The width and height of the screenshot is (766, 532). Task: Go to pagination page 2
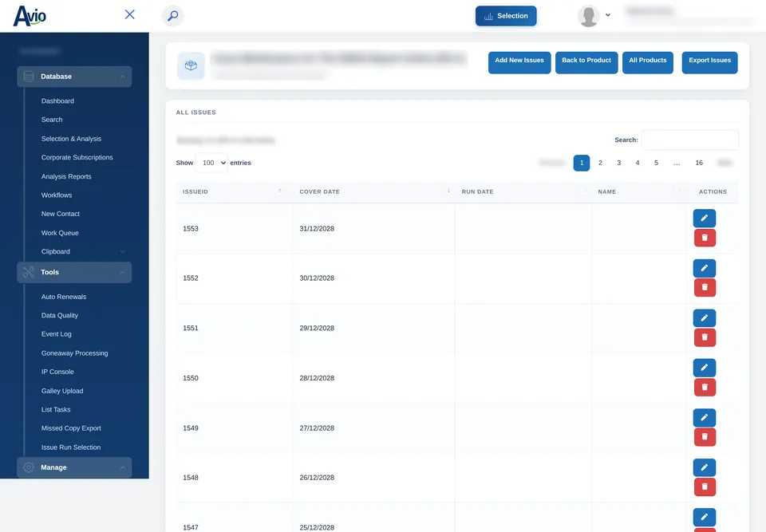coord(600,163)
